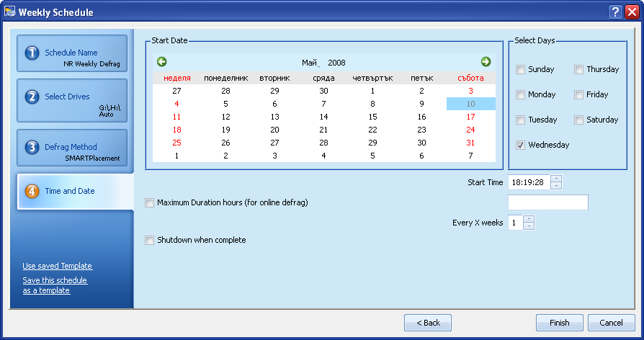Select red date 31 in the calendar
644x340 pixels.
coord(470,143)
